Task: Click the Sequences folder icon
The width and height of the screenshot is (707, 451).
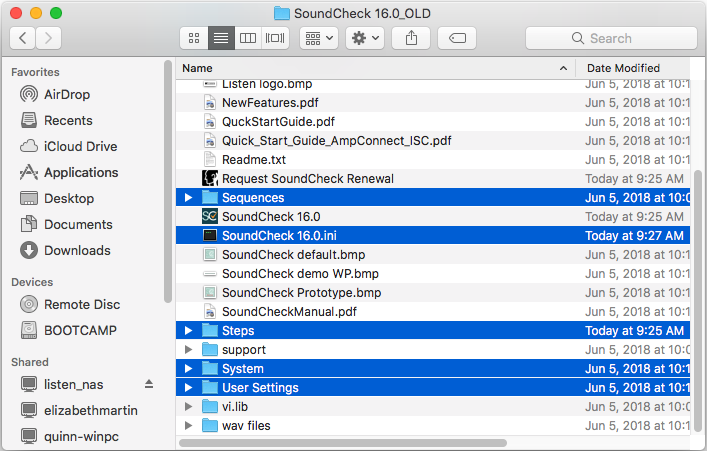Action: [210, 198]
